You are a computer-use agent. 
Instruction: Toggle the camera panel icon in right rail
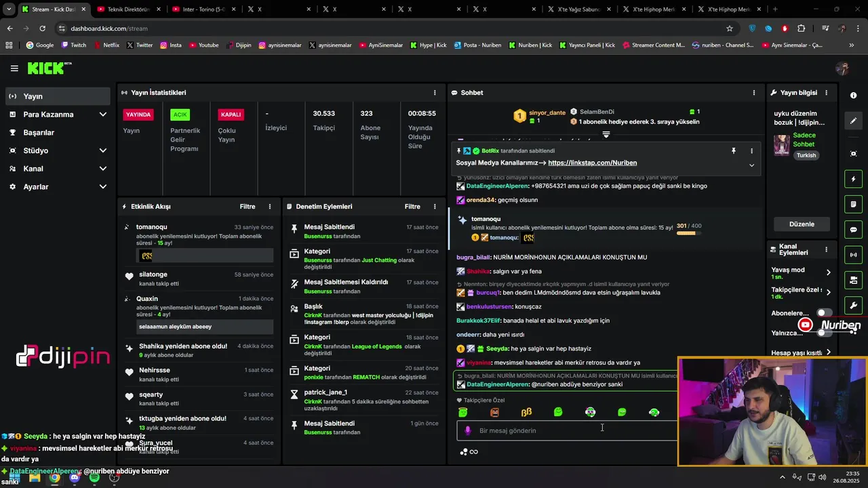click(854, 280)
